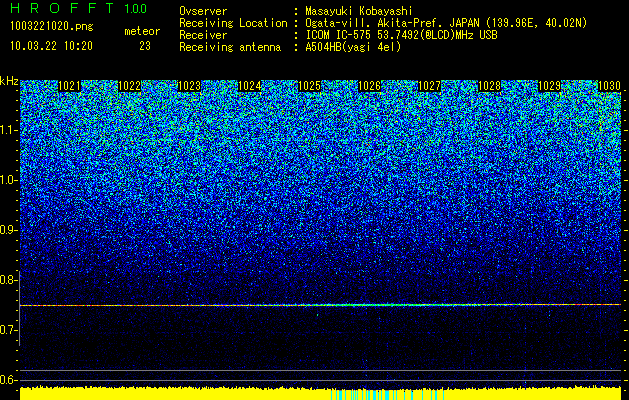The width and height of the screenshot is (629, 400).
Task: Click the yellow noise level strip at bottom
Action: click(x=321, y=394)
